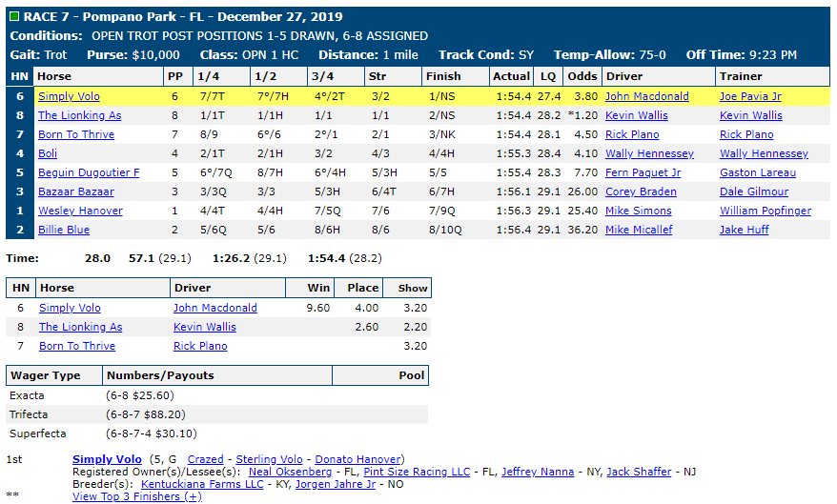Open trainer Rick Plano link
This screenshot has height=504, width=837.
(746, 134)
